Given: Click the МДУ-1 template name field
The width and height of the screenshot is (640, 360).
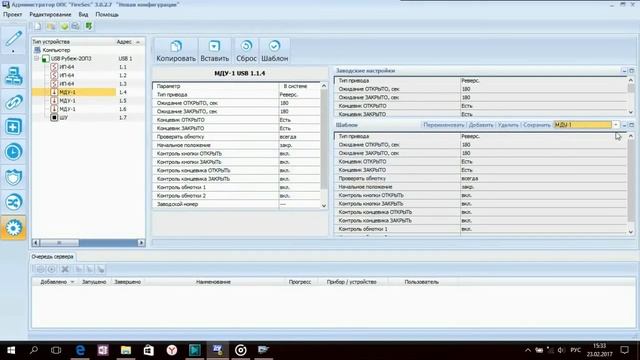Looking at the screenshot, I should coord(582,125).
